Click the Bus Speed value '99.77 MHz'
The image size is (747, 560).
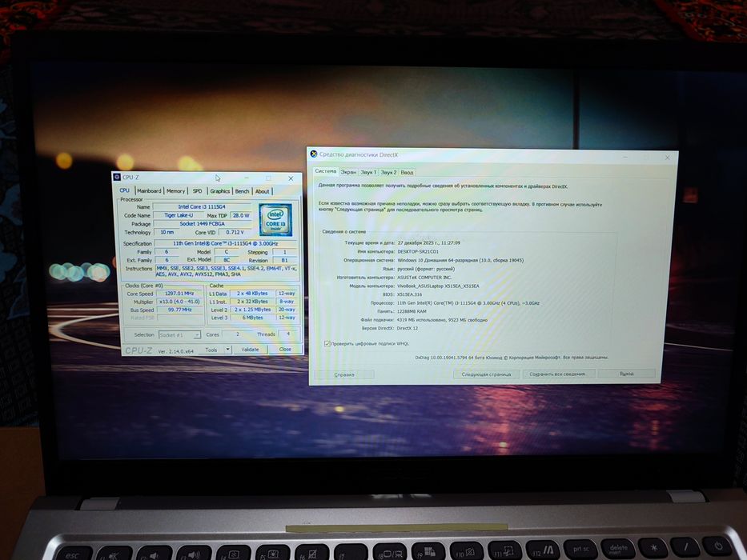click(x=179, y=310)
